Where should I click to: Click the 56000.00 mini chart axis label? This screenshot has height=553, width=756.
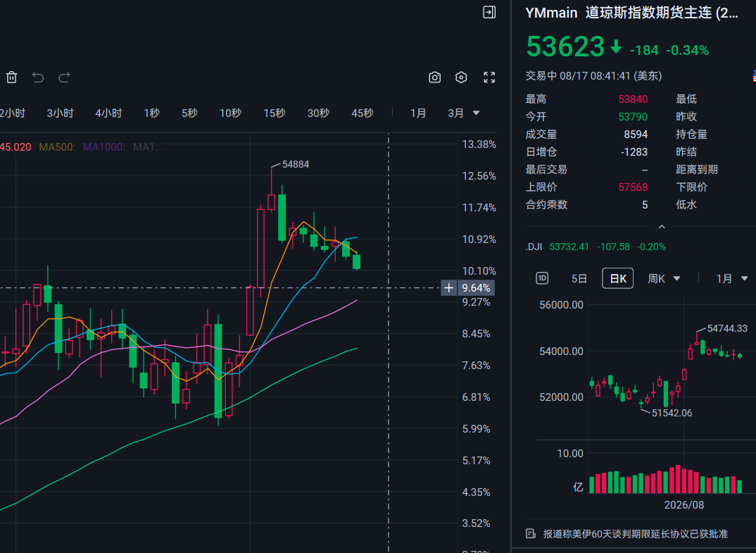561,304
